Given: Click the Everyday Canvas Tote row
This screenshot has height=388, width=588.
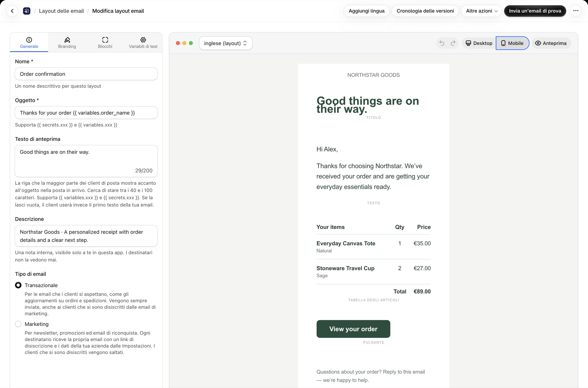Looking at the screenshot, I should click(373, 247).
